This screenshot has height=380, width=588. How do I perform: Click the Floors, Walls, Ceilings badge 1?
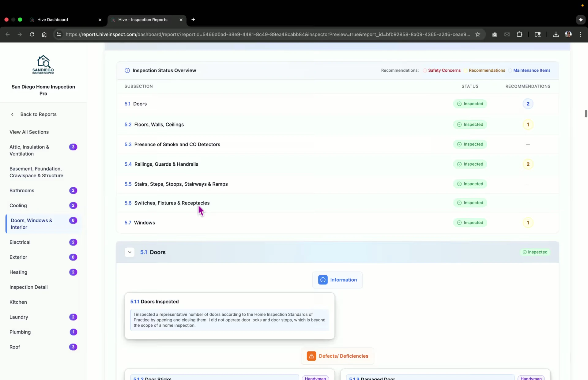coord(528,125)
